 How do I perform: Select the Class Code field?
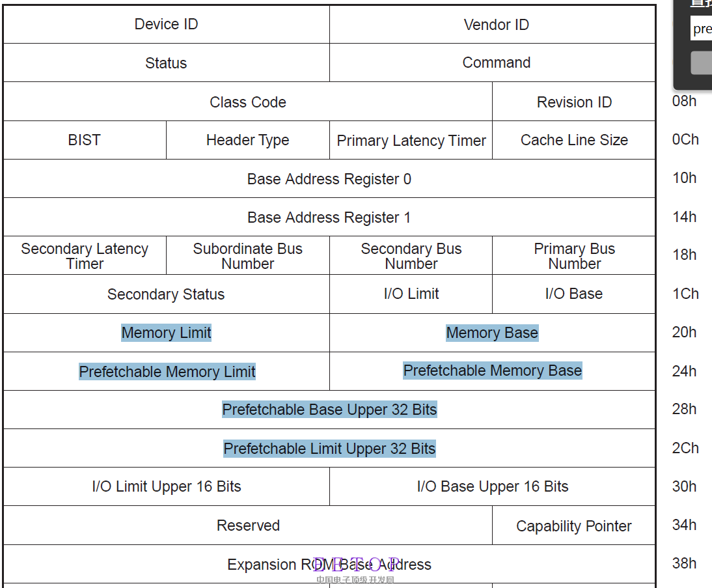coord(247,102)
